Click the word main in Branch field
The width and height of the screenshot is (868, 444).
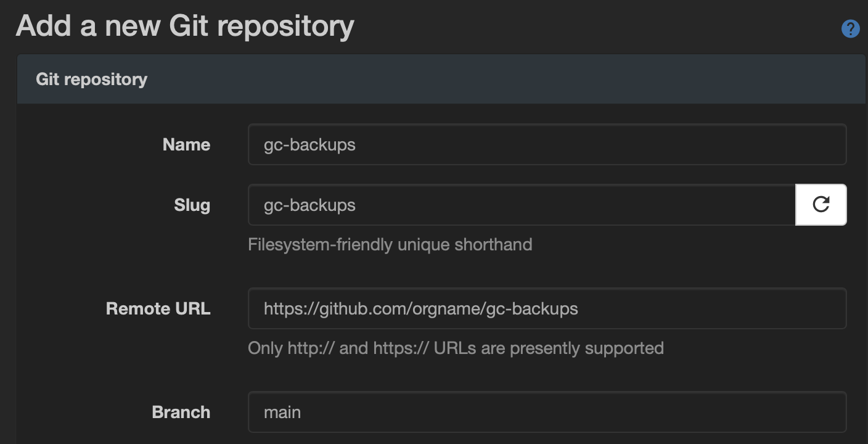click(282, 412)
